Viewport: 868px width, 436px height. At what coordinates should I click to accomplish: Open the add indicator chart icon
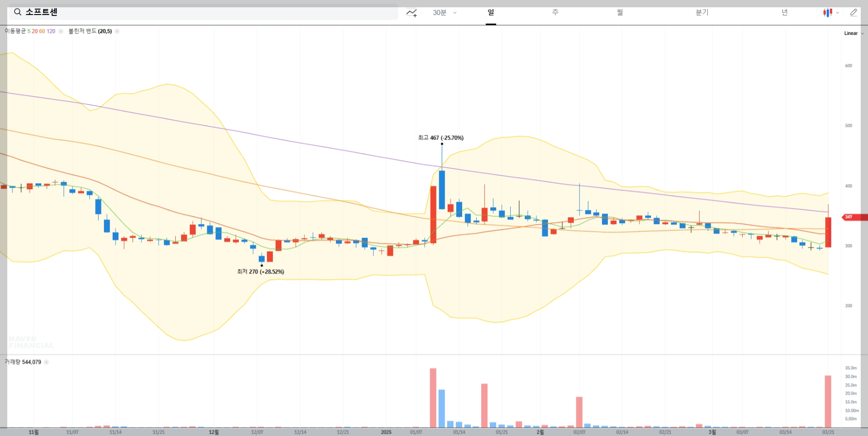point(412,13)
